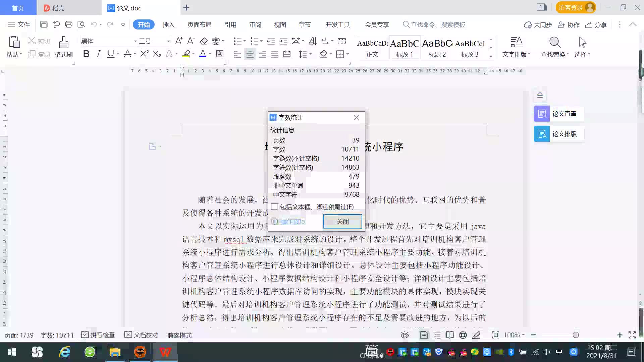The image size is (644, 362).
Task: Click 协作 collaboration button
Action: 569,24
